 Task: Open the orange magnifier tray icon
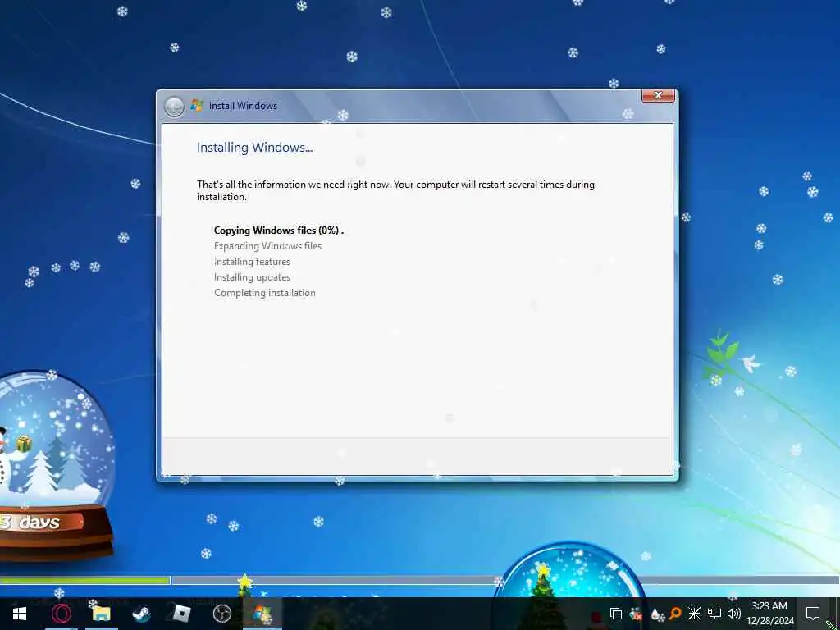click(x=675, y=614)
